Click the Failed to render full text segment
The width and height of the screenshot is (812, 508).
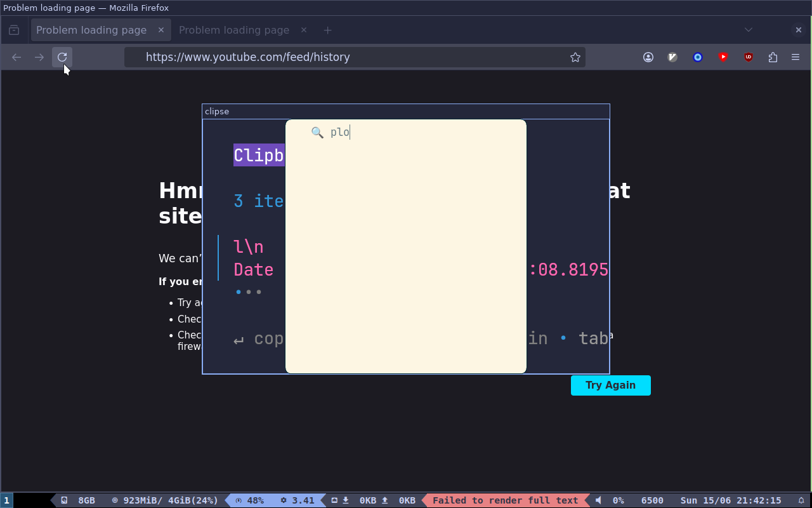[x=506, y=500]
